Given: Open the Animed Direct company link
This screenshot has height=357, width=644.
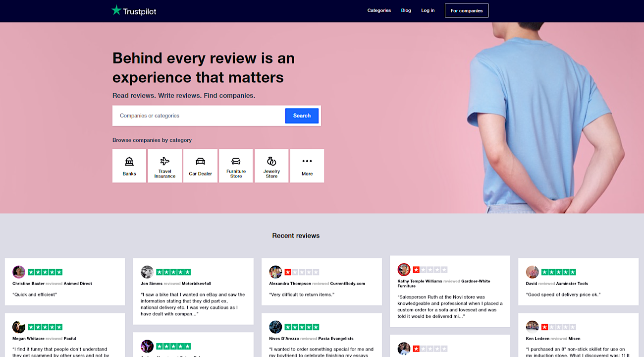Looking at the screenshot, I should pos(78,284).
